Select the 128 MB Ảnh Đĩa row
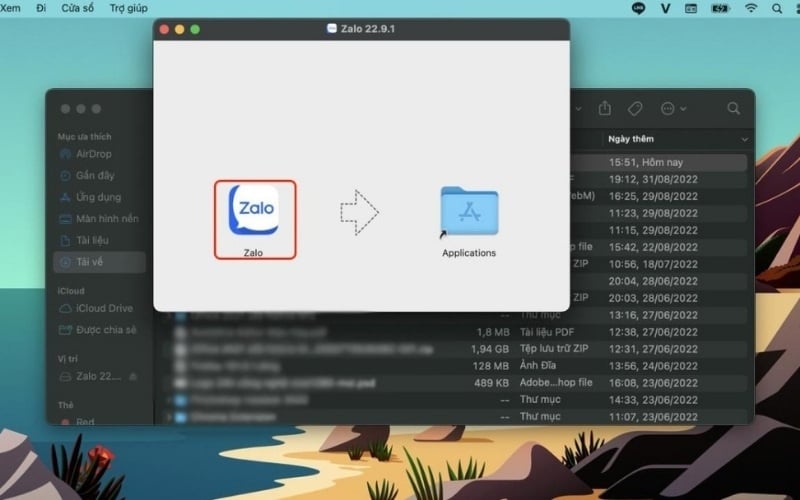This screenshot has width=800, height=500. click(455, 366)
